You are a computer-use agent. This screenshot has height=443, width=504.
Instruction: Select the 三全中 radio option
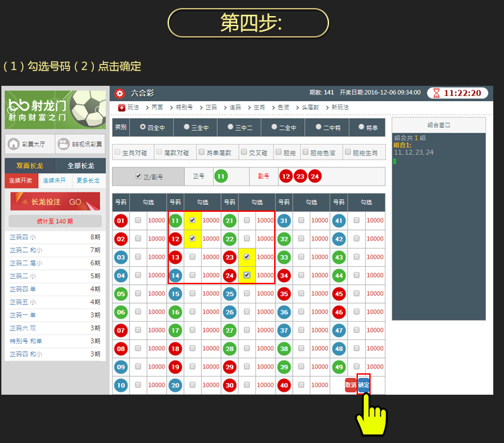coord(186,127)
